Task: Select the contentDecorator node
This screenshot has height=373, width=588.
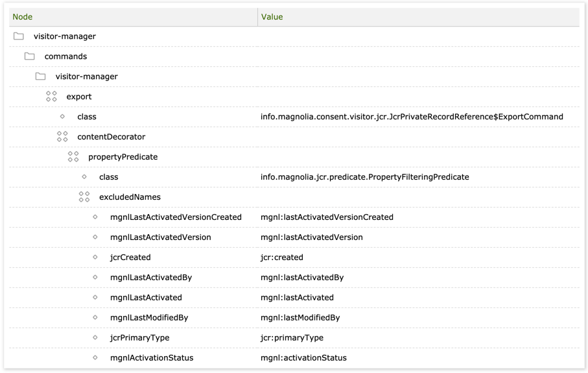Action: pos(111,137)
